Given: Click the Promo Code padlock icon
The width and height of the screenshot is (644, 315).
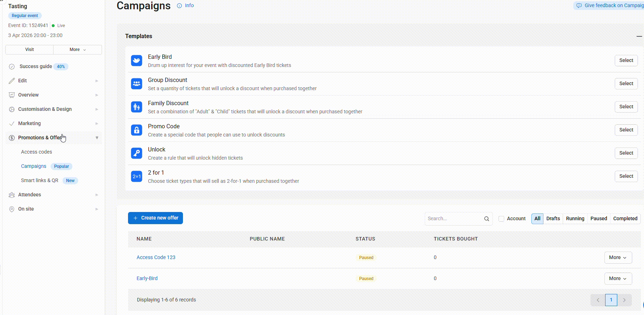Looking at the screenshot, I should 137,130.
